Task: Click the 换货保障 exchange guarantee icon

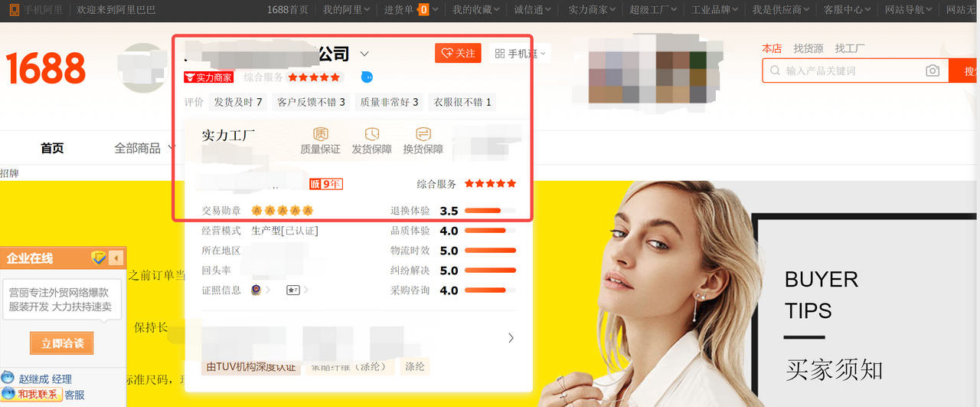Action: point(423,134)
